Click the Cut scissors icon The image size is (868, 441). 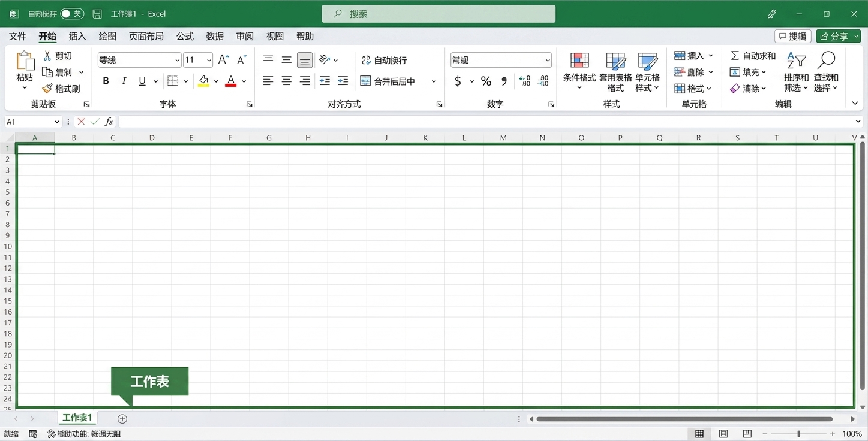coord(47,56)
